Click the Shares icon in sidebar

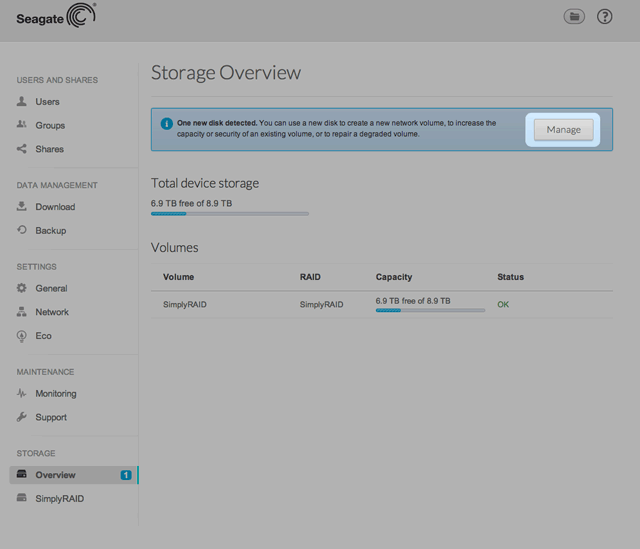(x=22, y=149)
